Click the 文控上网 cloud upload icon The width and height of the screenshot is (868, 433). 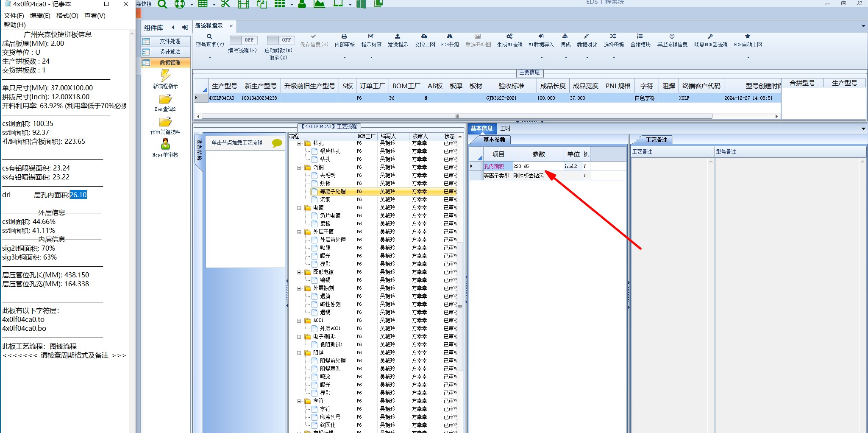coord(424,36)
